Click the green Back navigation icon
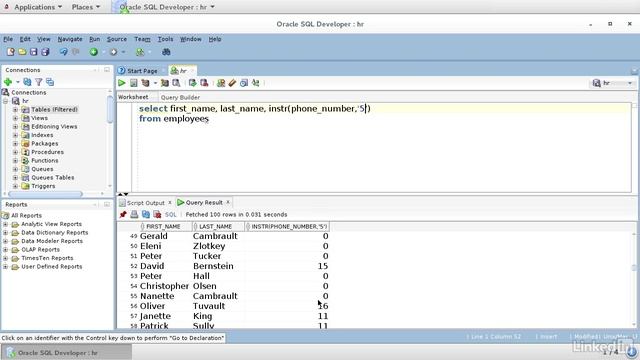 click(x=94, y=52)
